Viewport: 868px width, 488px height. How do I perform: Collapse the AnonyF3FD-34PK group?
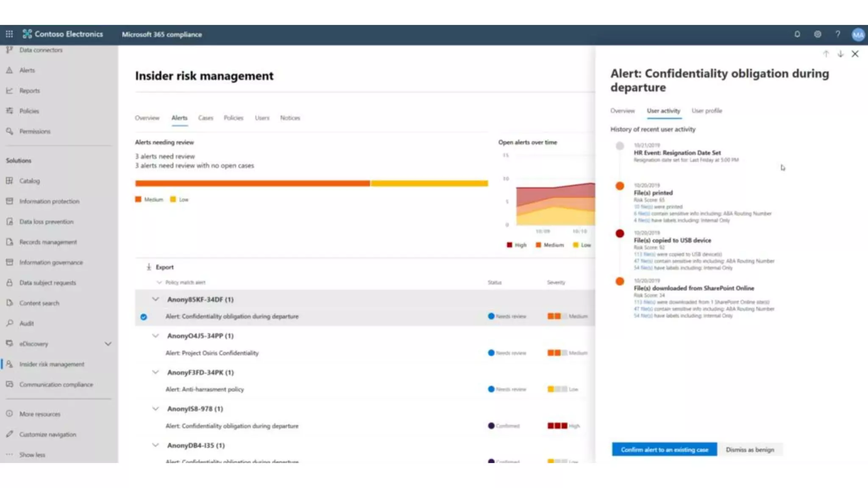coord(156,372)
